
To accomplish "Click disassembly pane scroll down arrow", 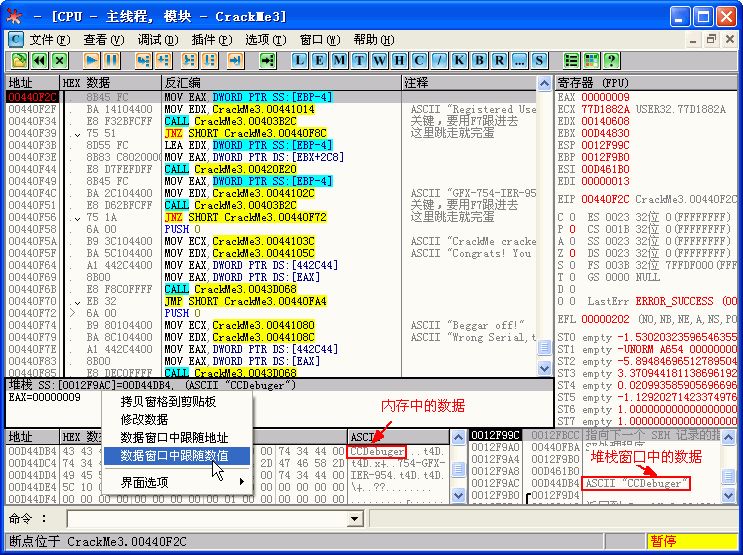I will [544, 368].
